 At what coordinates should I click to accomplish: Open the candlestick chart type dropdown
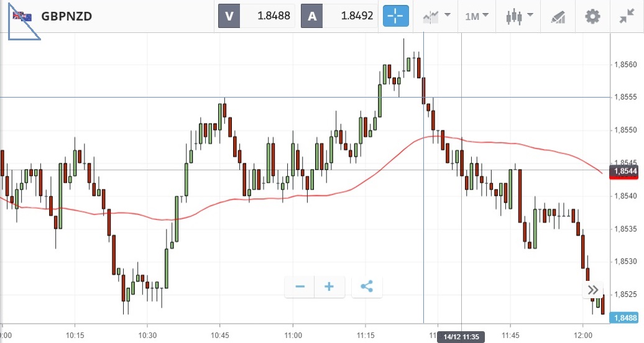(x=519, y=16)
